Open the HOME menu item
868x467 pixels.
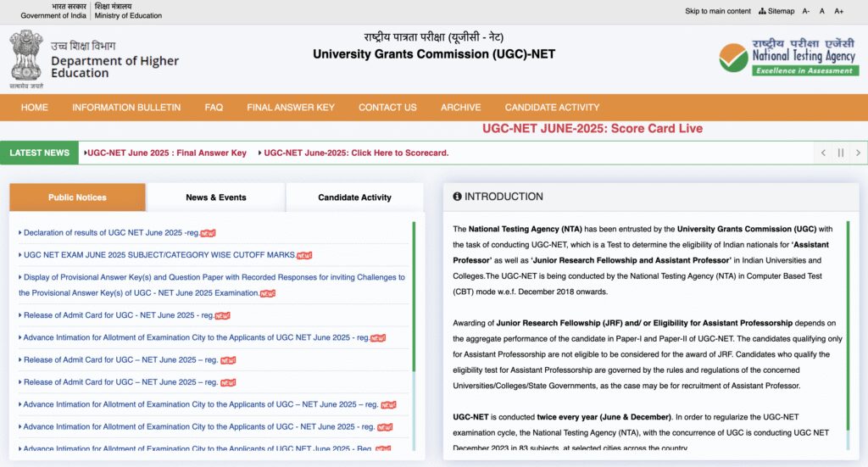[35, 108]
